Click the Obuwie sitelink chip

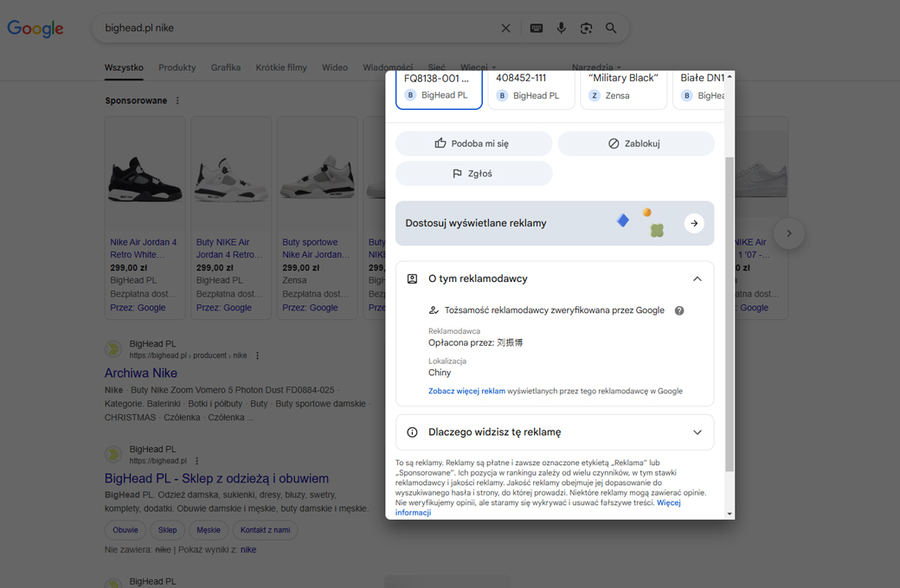tap(125, 530)
